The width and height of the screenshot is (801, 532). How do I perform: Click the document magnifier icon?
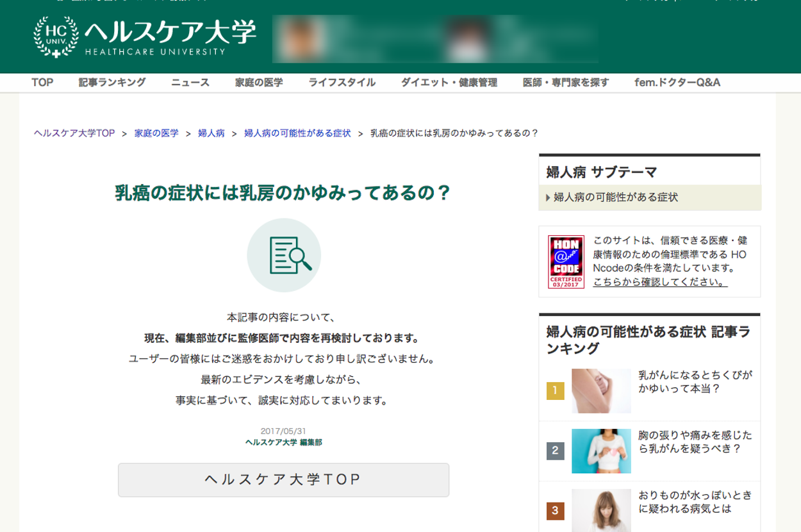point(284,255)
